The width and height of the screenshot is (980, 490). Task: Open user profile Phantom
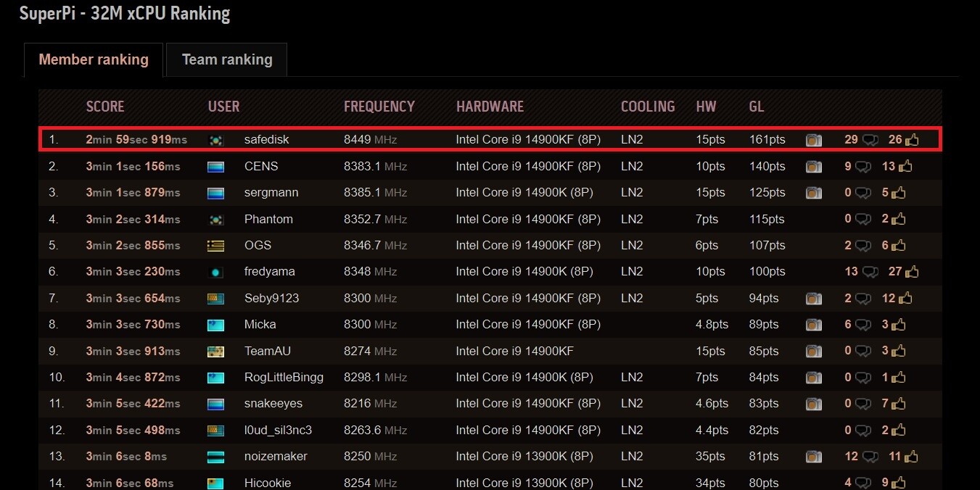tap(268, 219)
